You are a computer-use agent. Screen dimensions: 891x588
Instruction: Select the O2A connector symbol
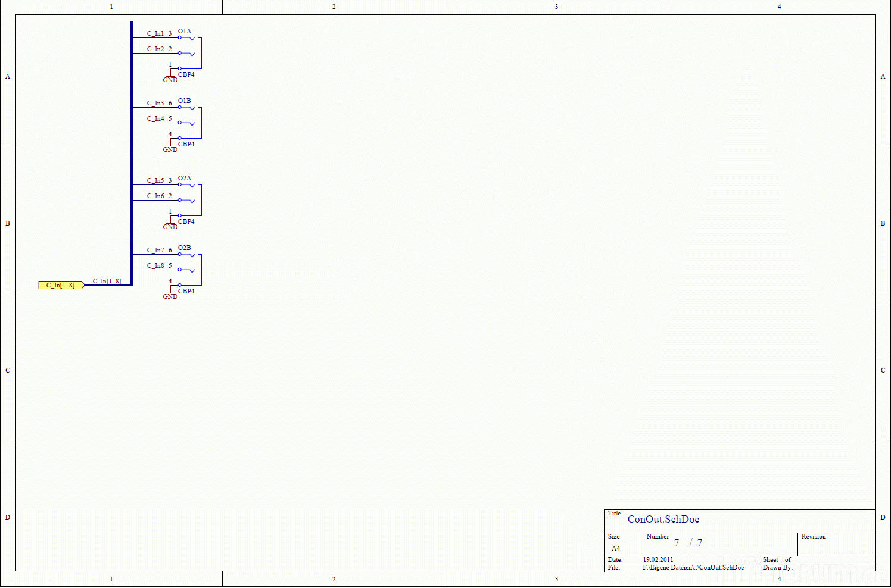191,200
